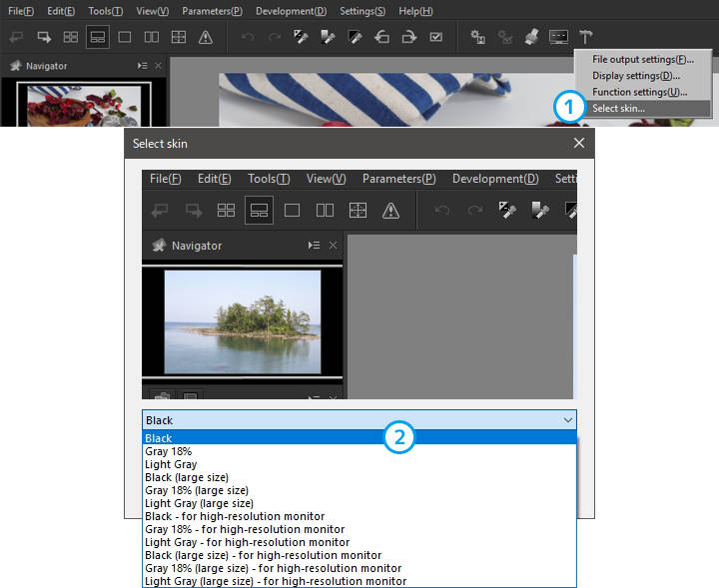Click the monitor display icon in main toolbar
The image size is (719, 588).
(558, 37)
